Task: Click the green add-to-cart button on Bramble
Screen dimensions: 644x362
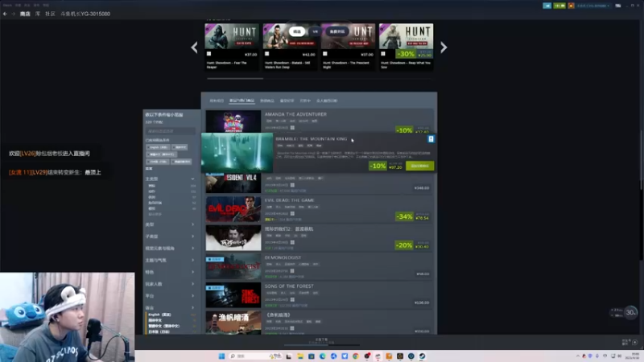Action: tap(419, 166)
